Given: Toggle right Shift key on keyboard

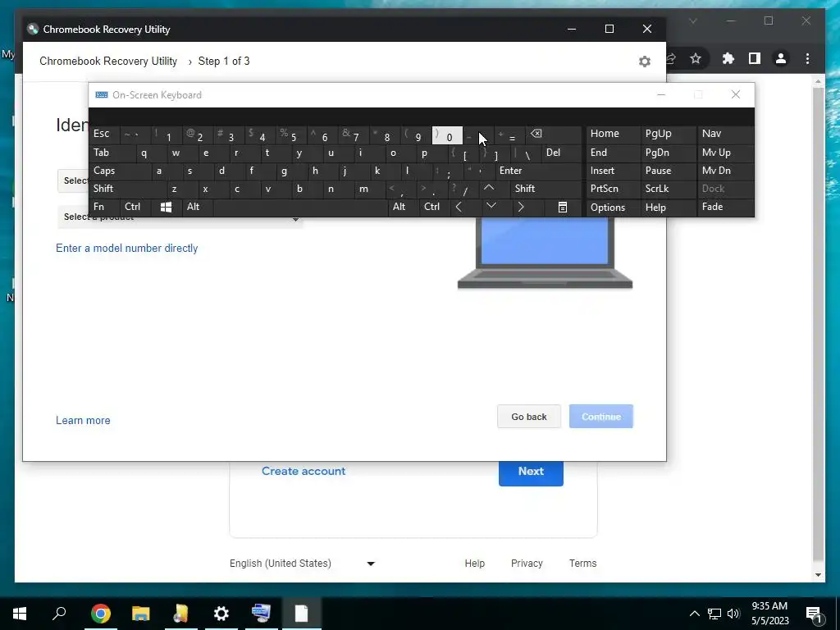Looking at the screenshot, I should pyautogui.click(x=546, y=189).
